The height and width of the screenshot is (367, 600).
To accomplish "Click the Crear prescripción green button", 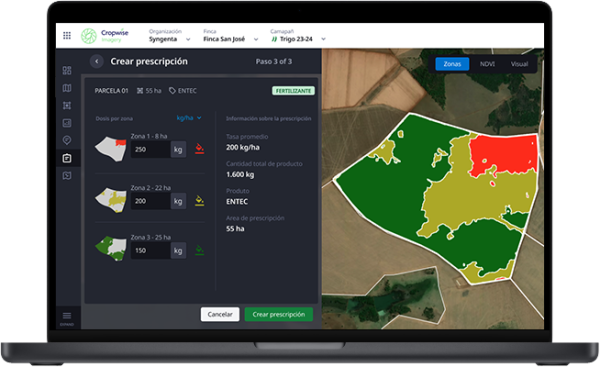I will (279, 314).
